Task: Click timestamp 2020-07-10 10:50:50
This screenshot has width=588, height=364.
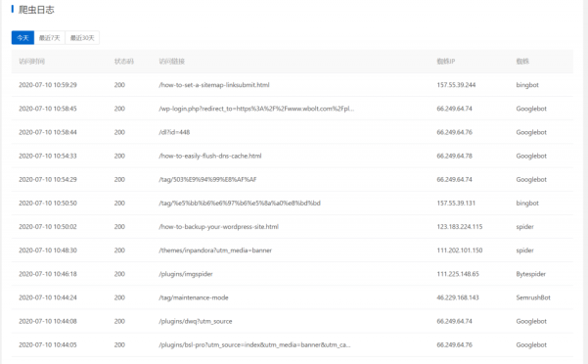Action: click(48, 204)
